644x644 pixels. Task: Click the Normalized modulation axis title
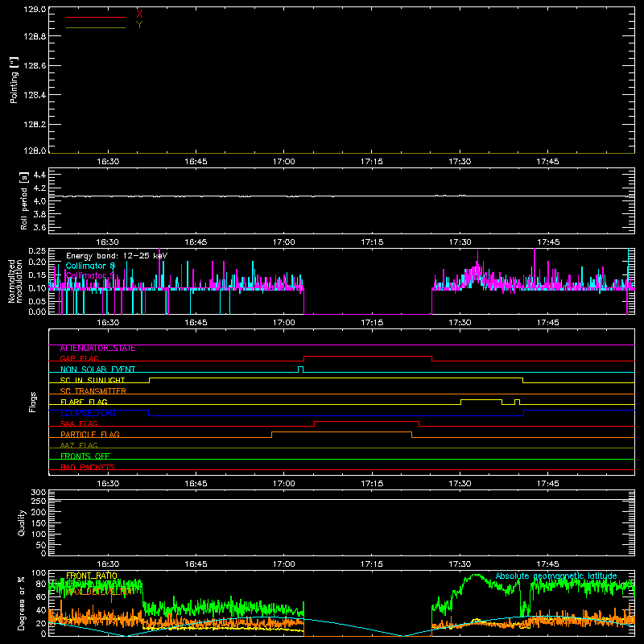click(x=15, y=281)
